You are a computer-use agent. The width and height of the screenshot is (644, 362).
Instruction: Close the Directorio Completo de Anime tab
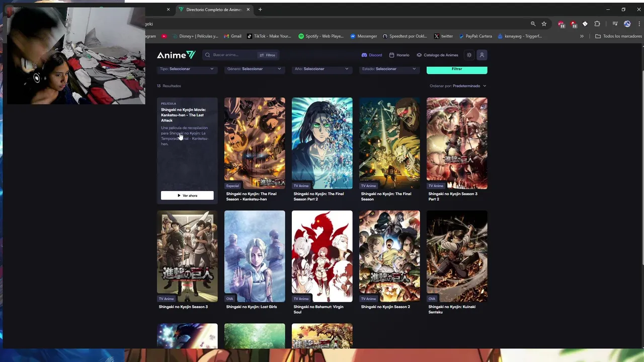tap(248, 10)
